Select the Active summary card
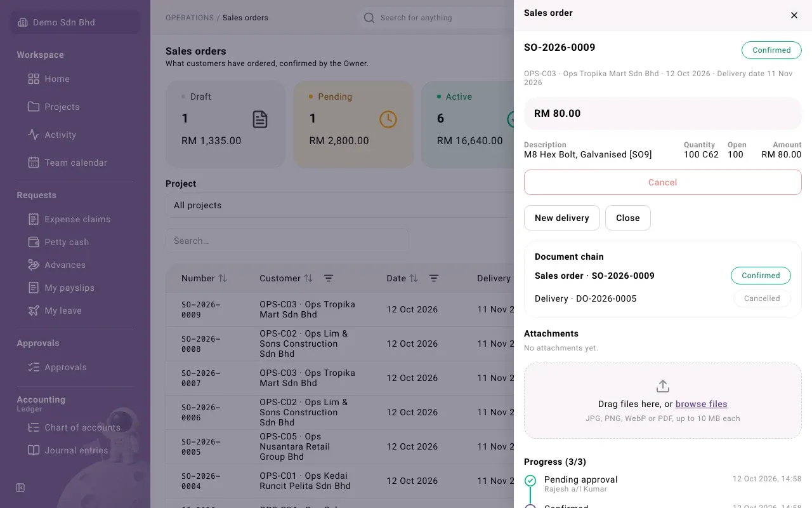Viewport: 812px width, 508px height. (x=468, y=124)
